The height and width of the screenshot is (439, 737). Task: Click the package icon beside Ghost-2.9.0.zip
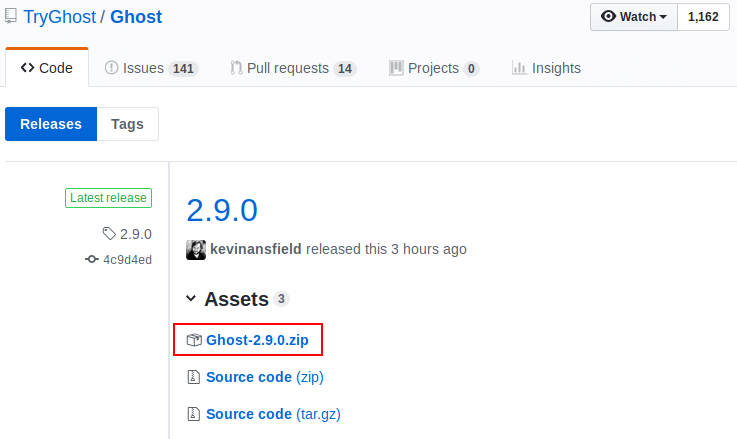click(194, 340)
